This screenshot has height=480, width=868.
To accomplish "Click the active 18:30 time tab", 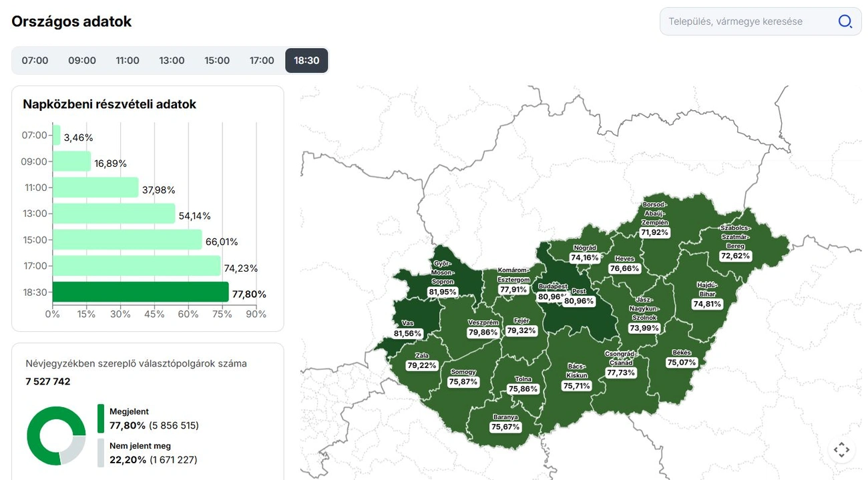I will coord(306,61).
